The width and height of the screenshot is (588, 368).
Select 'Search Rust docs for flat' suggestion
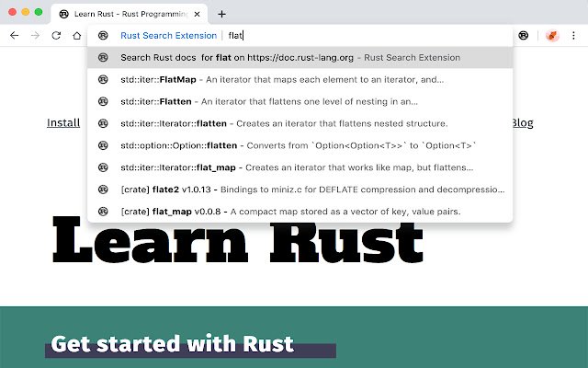pyautogui.click(x=300, y=57)
